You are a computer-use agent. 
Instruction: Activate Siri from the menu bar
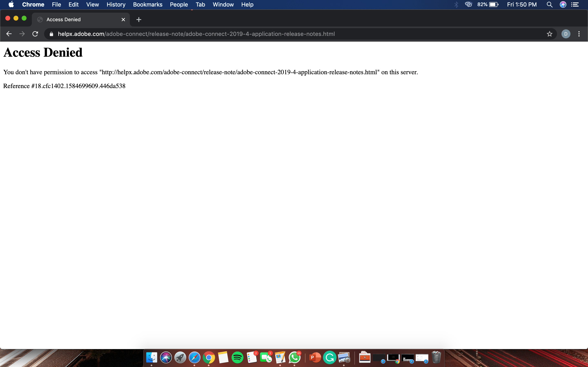[x=563, y=4]
